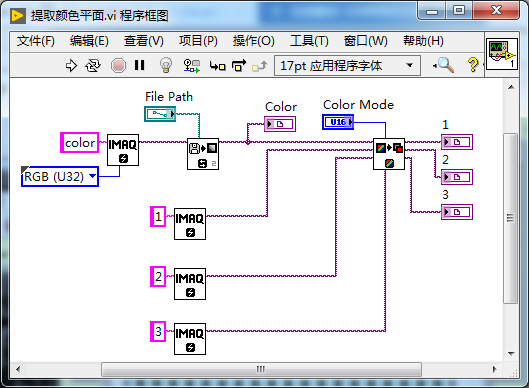Click the Color Mode U16 terminal
Screen dimensions: 529x388
(338, 122)
